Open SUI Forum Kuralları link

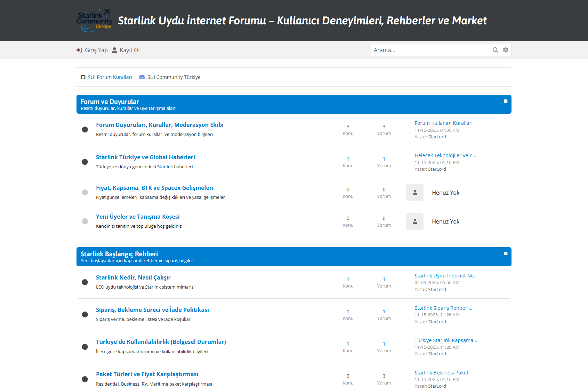pos(110,77)
